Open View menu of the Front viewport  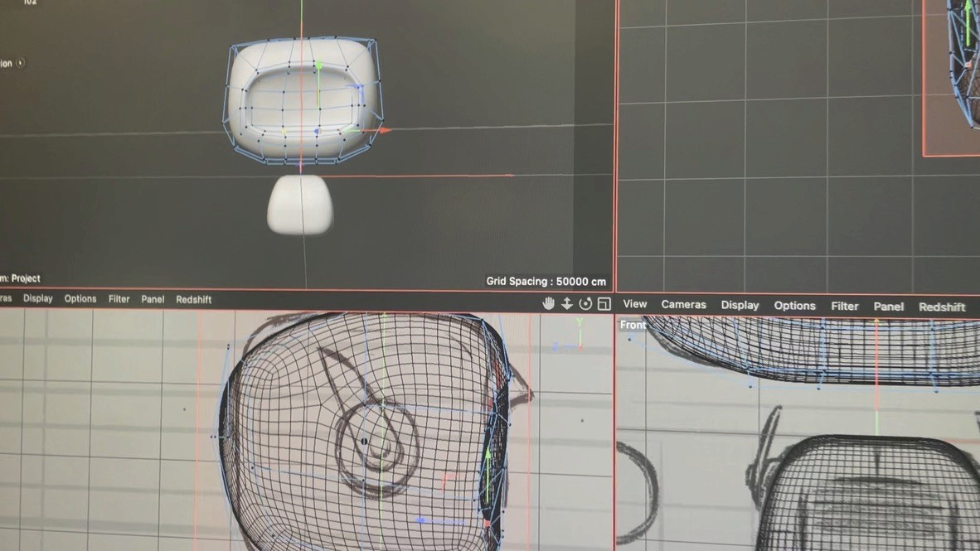635,303
